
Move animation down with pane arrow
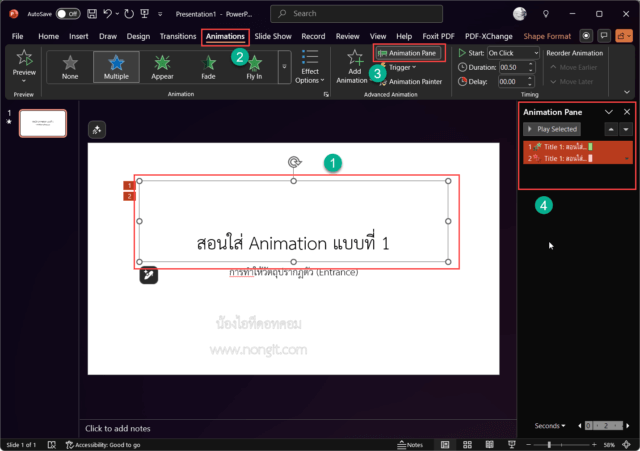coord(626,129)
